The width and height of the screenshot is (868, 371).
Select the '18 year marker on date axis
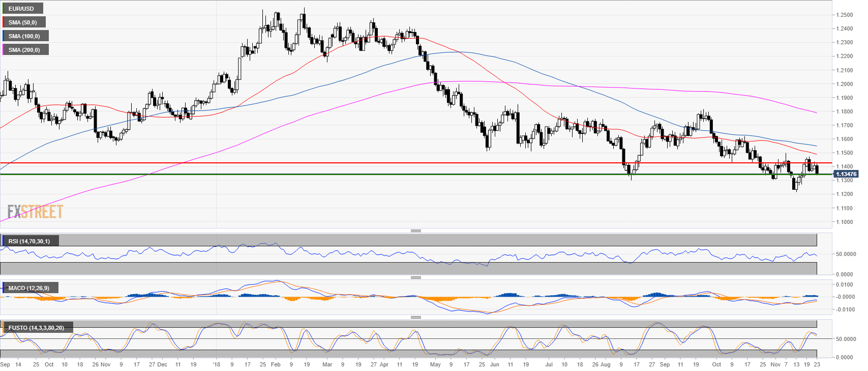pos(216,364)
